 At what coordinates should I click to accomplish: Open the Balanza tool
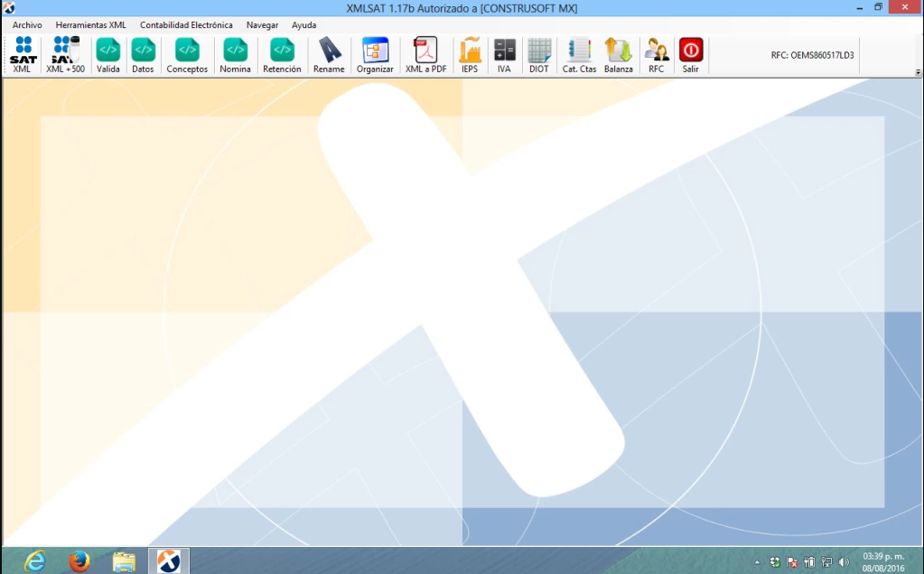pos(618,55)
